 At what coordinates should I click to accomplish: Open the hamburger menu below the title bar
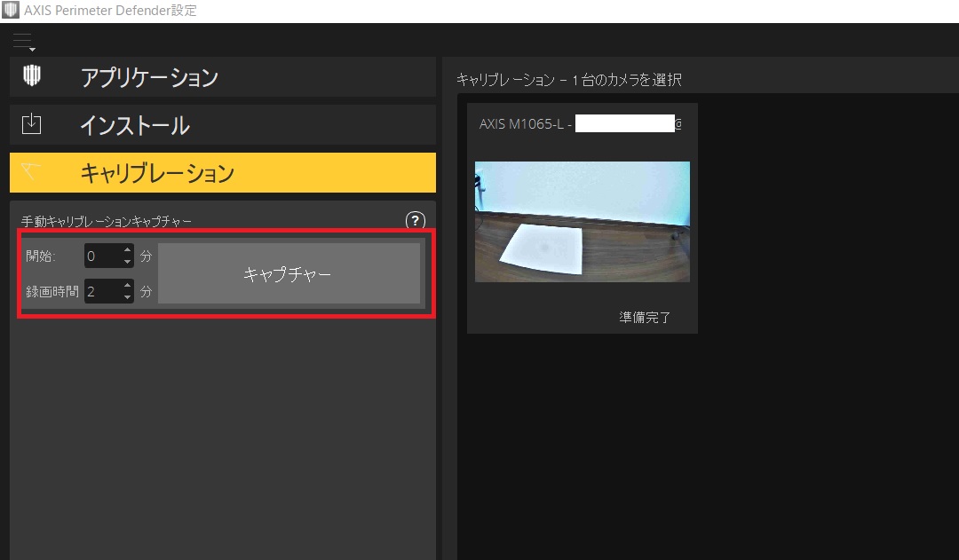point(23,40)
